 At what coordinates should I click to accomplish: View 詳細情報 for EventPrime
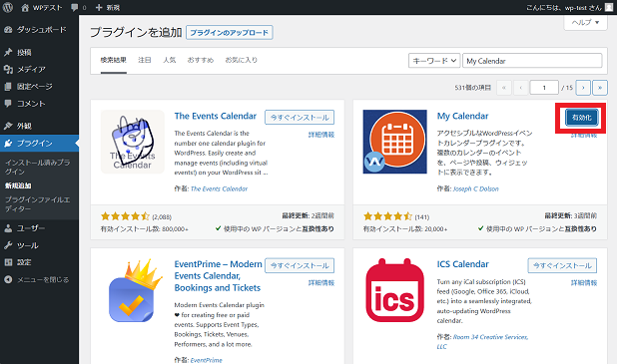[x=321, y=282]
